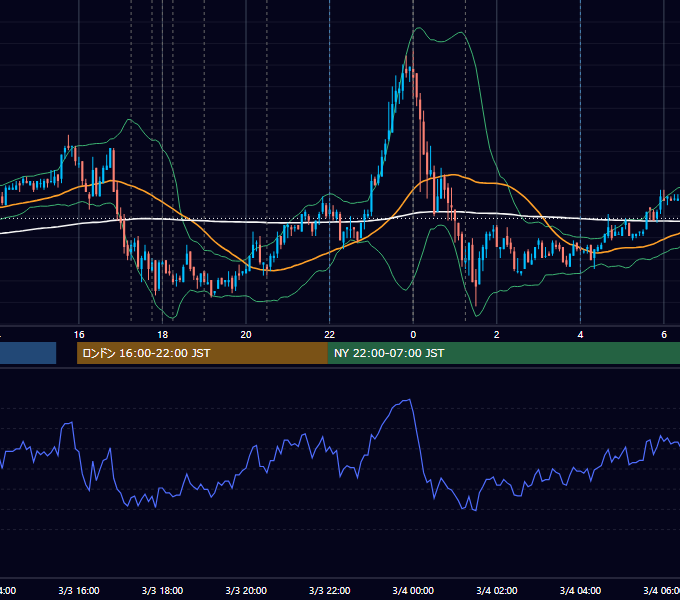Image resolution: width=680 pixels, height=600 pixels.
Task: Click the NY 22:00-07:00 JST session bar
Action: point(503,353)
